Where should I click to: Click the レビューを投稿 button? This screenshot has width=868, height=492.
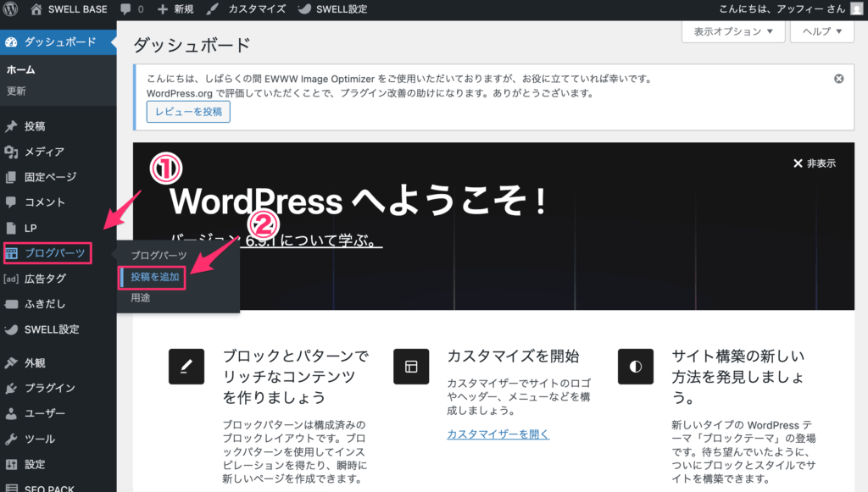tap(188, 111)
